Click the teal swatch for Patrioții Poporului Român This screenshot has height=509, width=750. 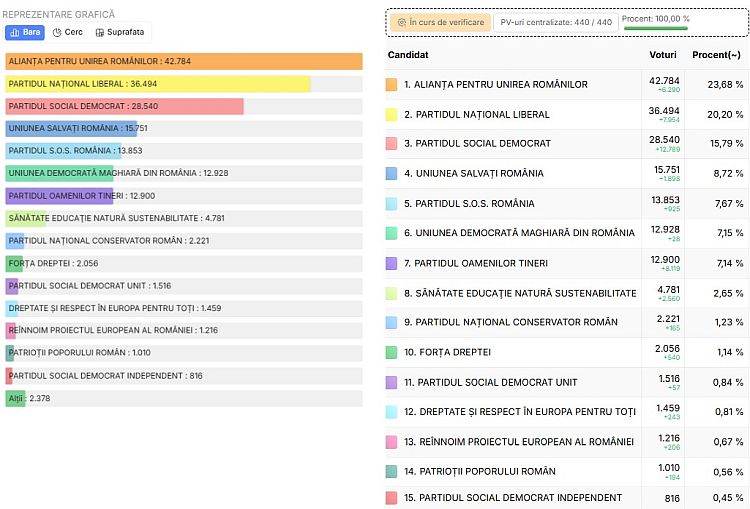tap(391, 471)
